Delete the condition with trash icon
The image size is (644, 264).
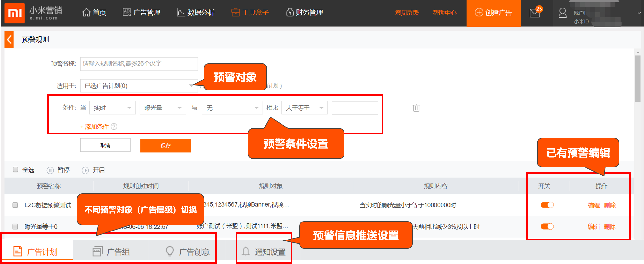tap(416, 108)
